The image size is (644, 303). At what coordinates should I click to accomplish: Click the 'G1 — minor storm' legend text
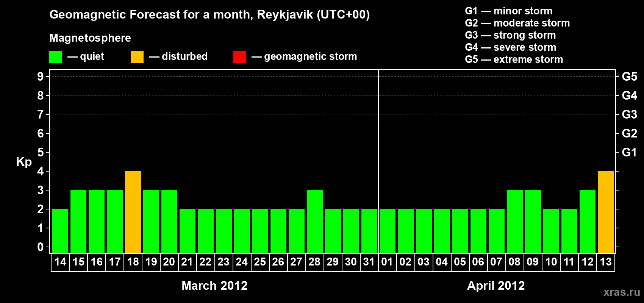[509, 11]
